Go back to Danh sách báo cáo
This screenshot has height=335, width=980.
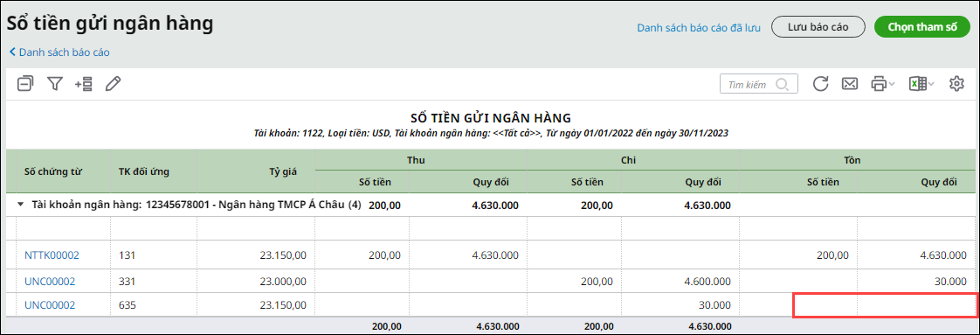pyautogui.click(x=59, y=52)
